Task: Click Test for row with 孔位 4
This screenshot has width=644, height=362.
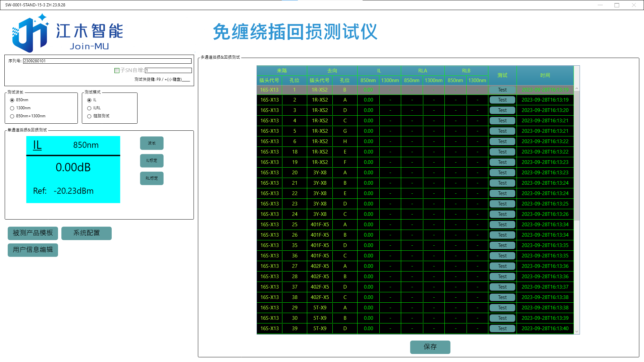Action: (x=502, y=121)
